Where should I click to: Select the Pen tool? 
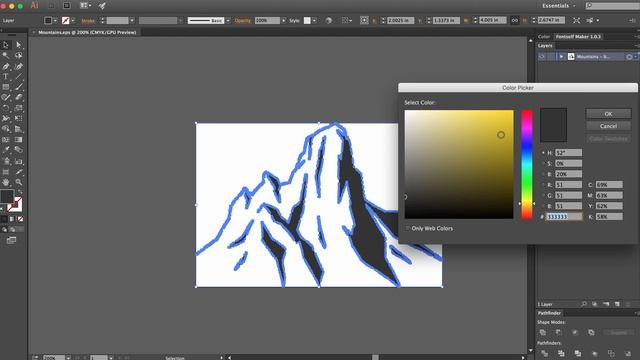tap(6, 66)
